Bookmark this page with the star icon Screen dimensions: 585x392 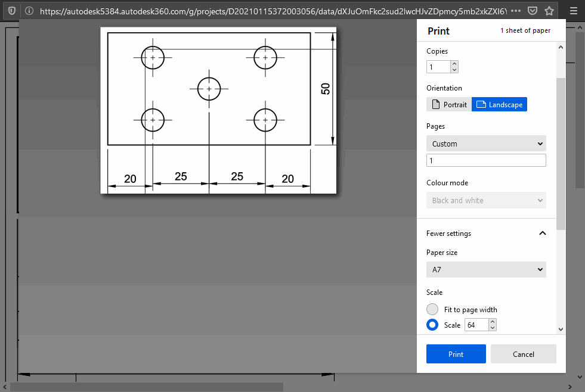[x=549, y=11]
